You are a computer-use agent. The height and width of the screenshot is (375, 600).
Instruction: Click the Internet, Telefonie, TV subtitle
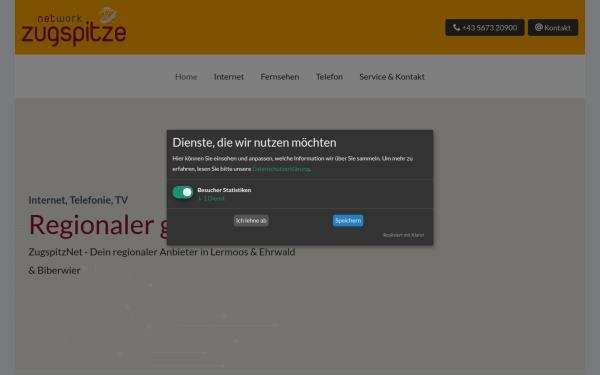(x=78, y=200)
